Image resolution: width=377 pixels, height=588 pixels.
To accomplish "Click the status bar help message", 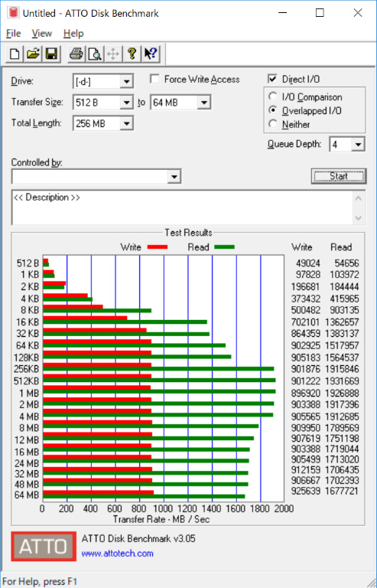I will pyautogui.click(x=40, y=582).
